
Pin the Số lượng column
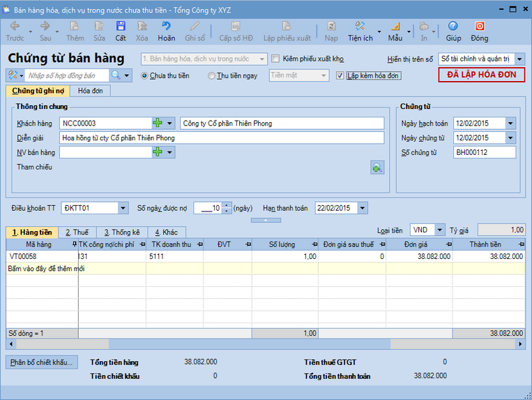click(315, 244)
